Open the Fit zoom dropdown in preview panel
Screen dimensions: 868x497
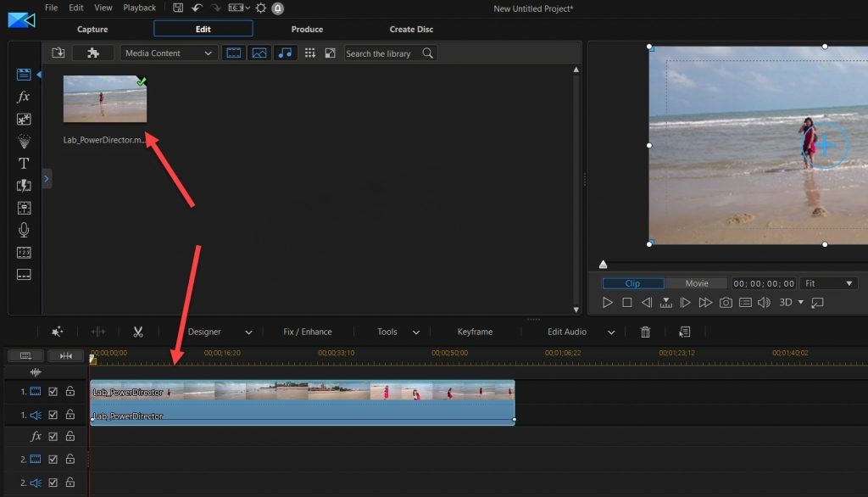tap(828, 282)
